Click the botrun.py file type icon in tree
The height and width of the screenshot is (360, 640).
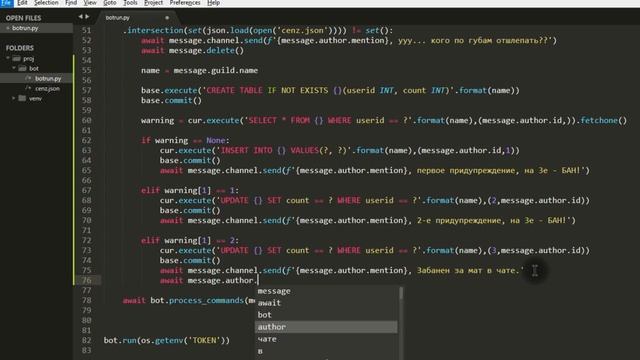[x=28, y=78]
